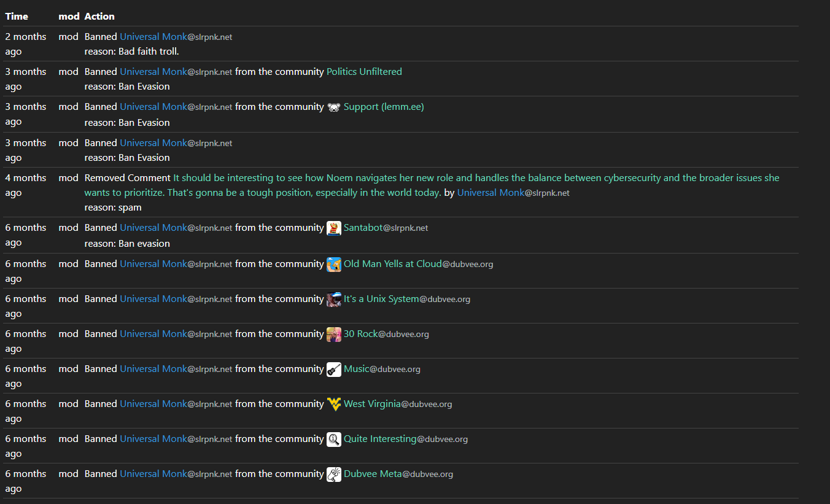830x504 pixels.
Task: Click the Time column header
Action: coord(17,16)
